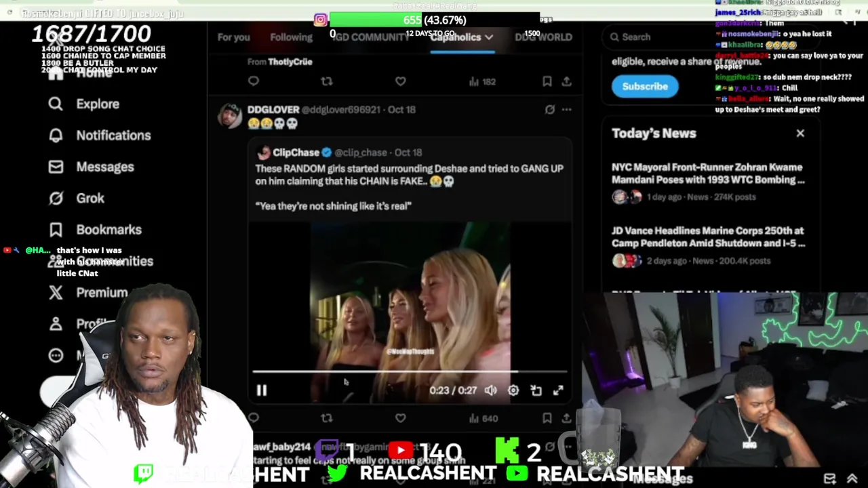The width and height of the screenshot is (868, 488).
Task: Click the Oct 18 post date
Action: [x=401, y=109]
